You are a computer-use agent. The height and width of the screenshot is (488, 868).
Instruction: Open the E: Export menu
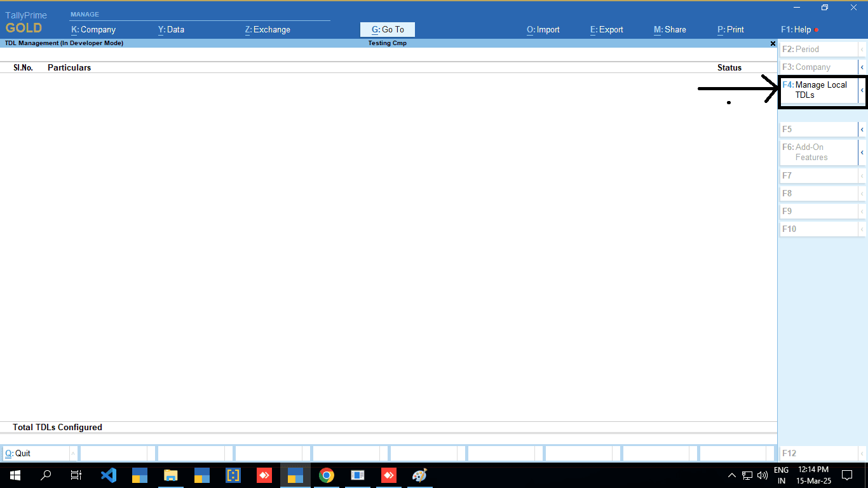coord(607,29)
